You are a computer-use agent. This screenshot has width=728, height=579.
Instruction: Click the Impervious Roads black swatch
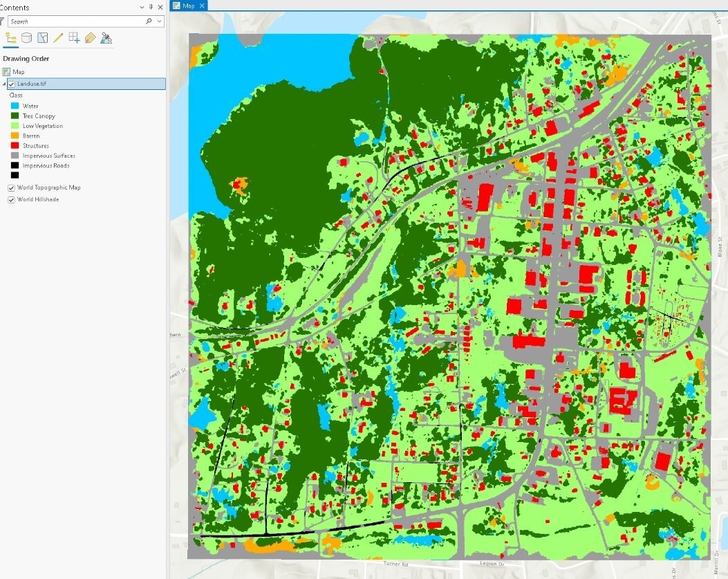coord(15,165)
